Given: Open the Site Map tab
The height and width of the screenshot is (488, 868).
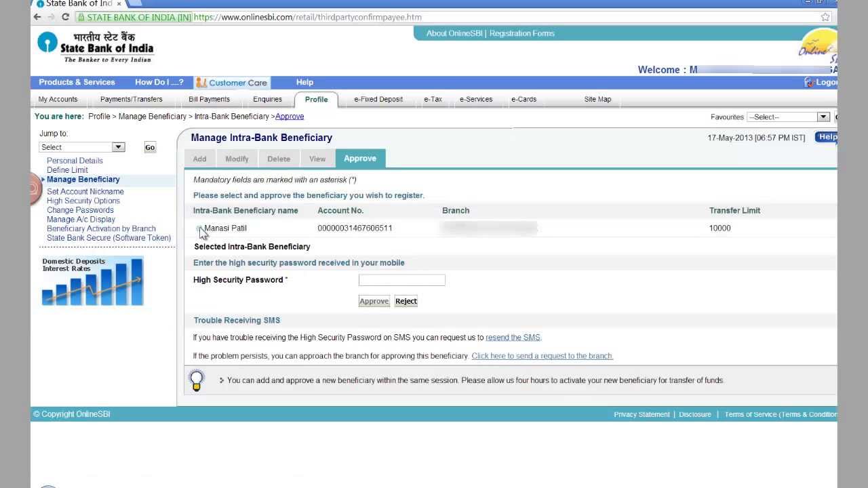Looking at the screenshot, I should [x=597, y=99].
